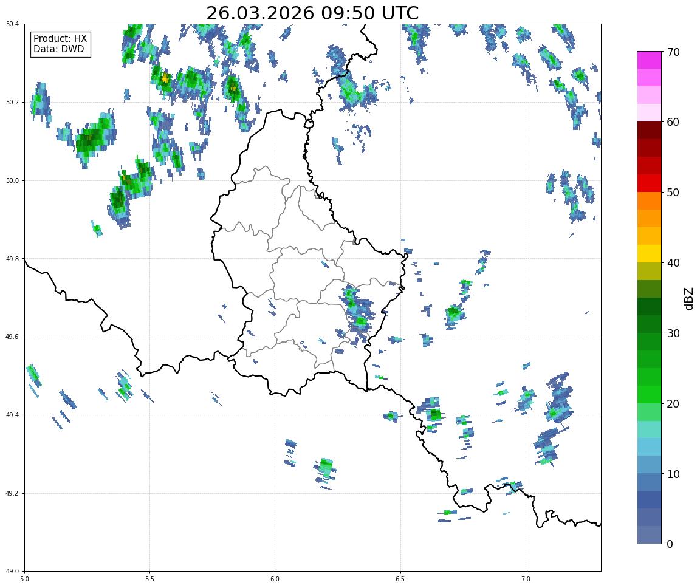The height and width of the screenshot is (588, 700).
Task: Click the yellow-core radar cell near 50.25N 5.55E
Action: pos(165,79)
